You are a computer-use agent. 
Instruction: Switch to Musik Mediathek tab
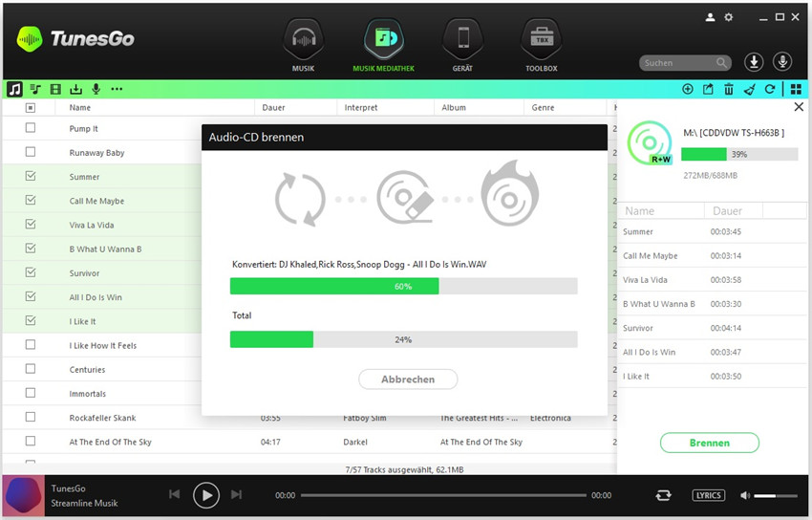click(x=383, y=46)
